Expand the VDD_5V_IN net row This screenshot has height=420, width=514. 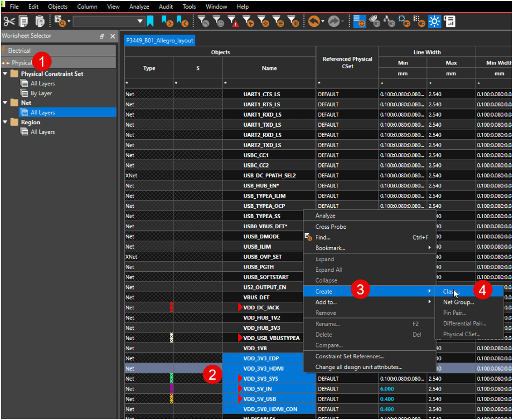[240, 389]
